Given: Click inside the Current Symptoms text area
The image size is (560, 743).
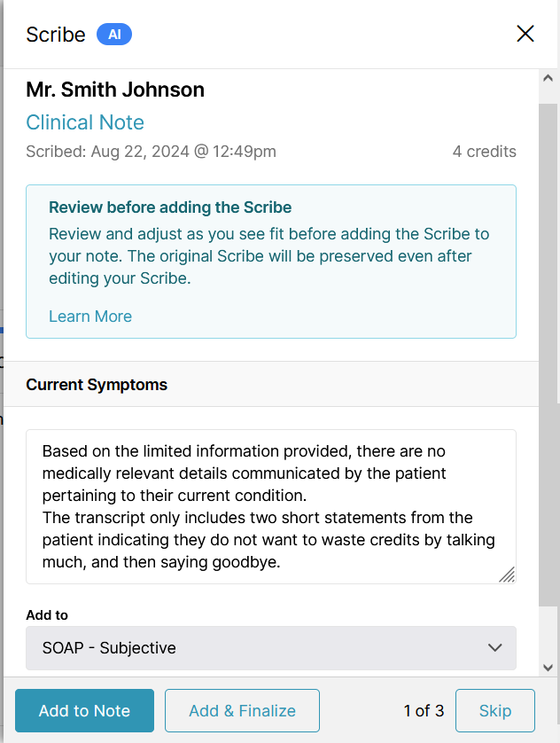Looking at the screenshot, I should (x=271, y=506).
